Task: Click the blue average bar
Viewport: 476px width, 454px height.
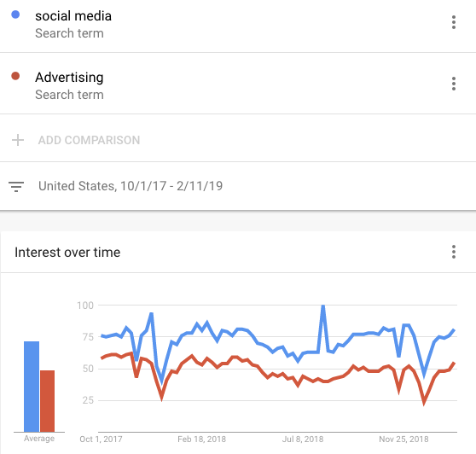Action: 32,387
